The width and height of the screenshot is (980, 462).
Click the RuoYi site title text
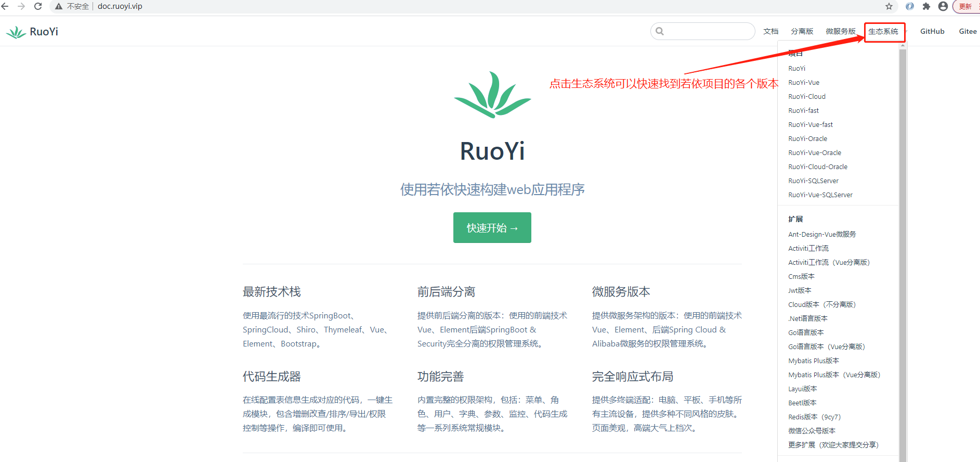tap(44, 32)
